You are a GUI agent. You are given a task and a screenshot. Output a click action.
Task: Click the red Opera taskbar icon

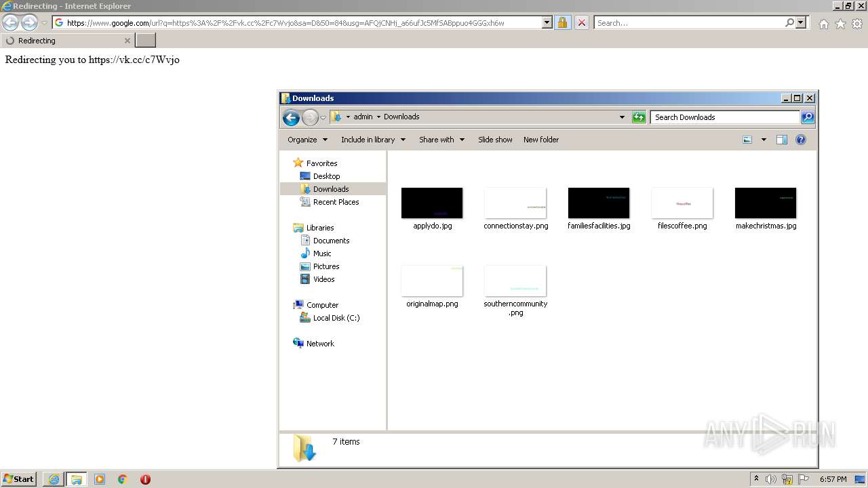coord(145,479)
